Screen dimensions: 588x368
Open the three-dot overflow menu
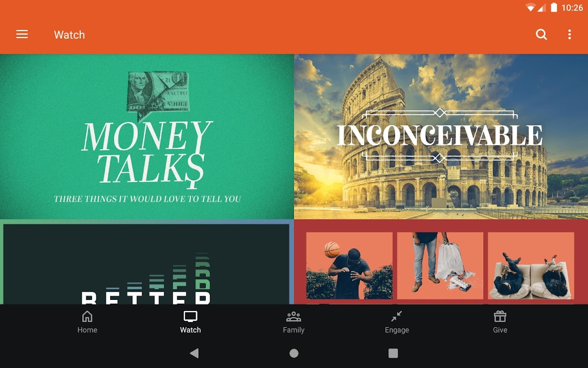click(570, 34)
